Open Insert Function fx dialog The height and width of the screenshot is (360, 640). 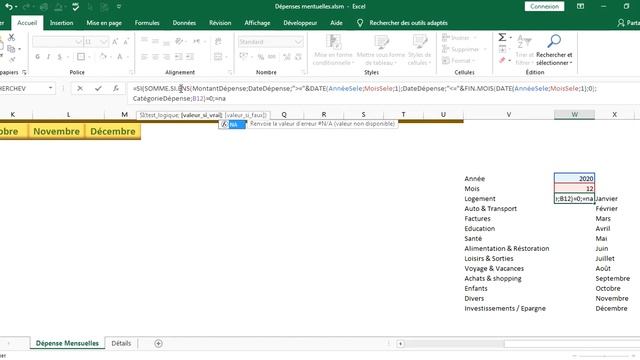click(x=116, y=88)
